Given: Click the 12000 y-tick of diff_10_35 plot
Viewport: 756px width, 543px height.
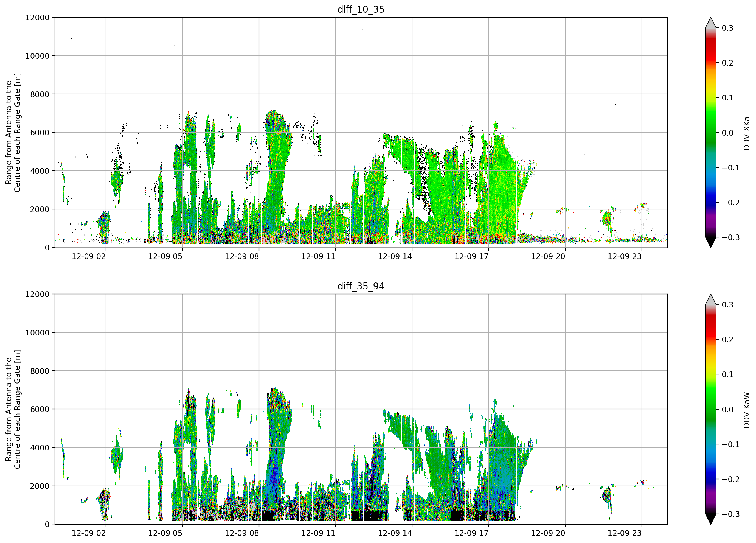Looking at the screenshot, I should [37, 18].
